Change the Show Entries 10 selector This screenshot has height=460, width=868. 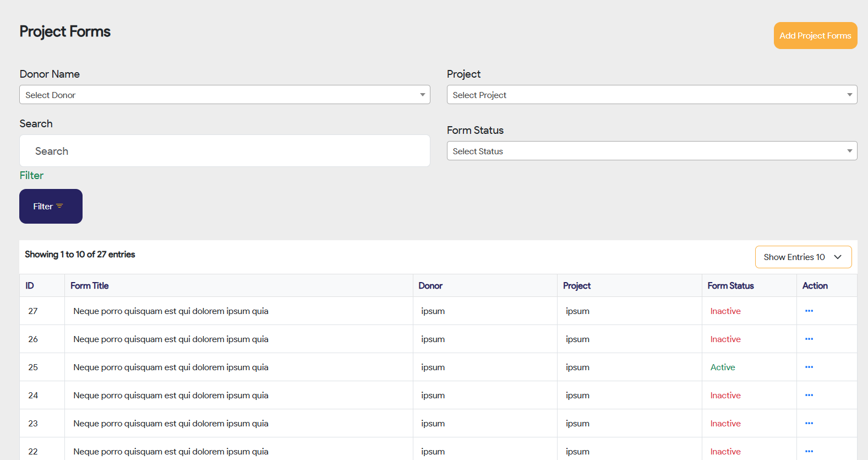pyautogui.click(x=803, y=257)
